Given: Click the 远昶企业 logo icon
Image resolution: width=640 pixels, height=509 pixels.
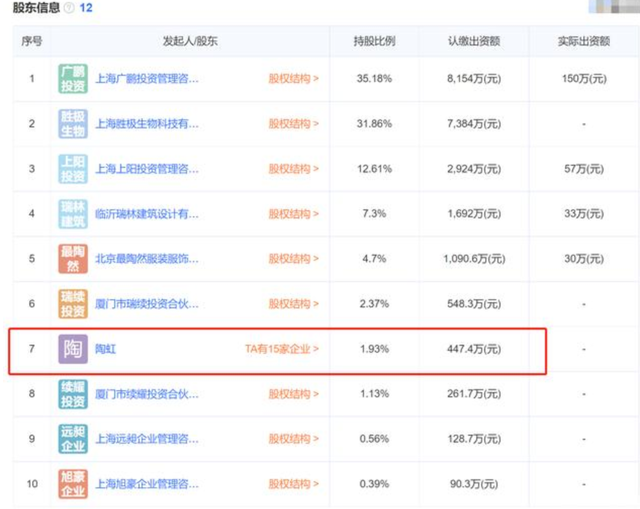Looking at the screenshot, I should (x=73, y=439).
